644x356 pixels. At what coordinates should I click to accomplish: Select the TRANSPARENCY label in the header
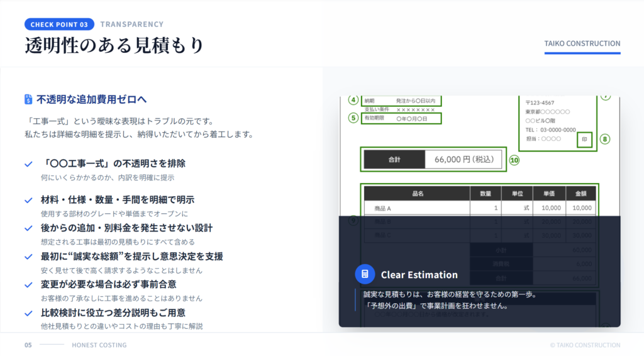131,25
